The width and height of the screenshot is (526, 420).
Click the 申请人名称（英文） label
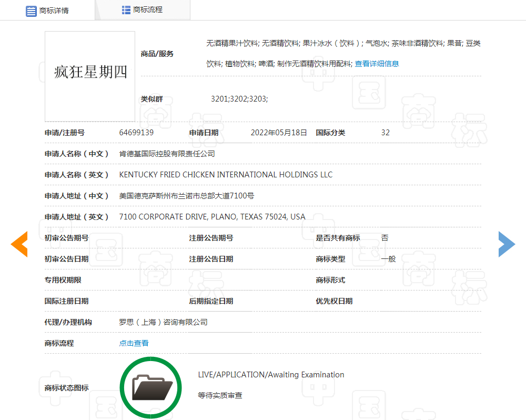(x=77, y=175)
